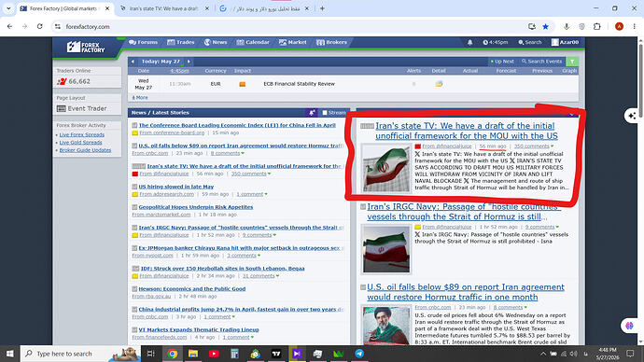Open the Forums menu

click(143, 42)
